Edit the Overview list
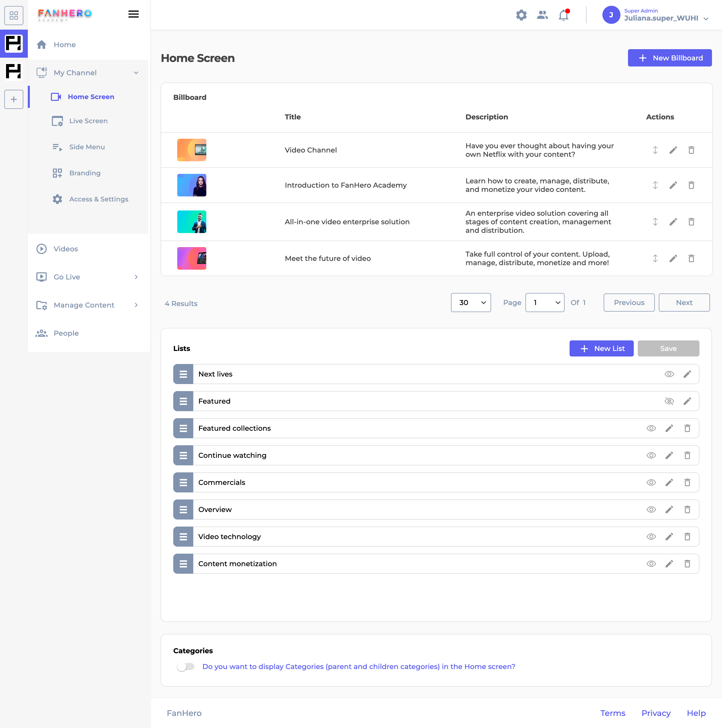Screen dimensions: 722x728 click(x=669, y=509)
